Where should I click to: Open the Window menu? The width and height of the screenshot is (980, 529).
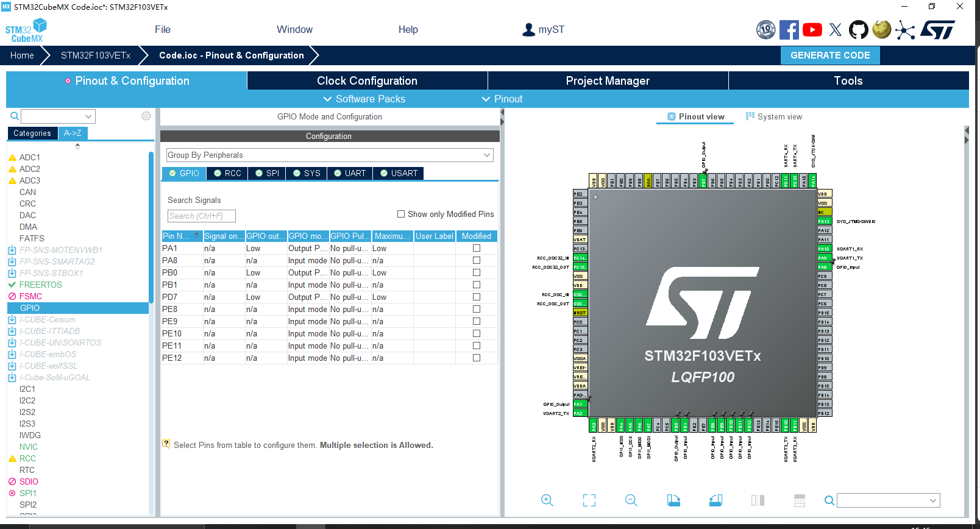[294, 29]
